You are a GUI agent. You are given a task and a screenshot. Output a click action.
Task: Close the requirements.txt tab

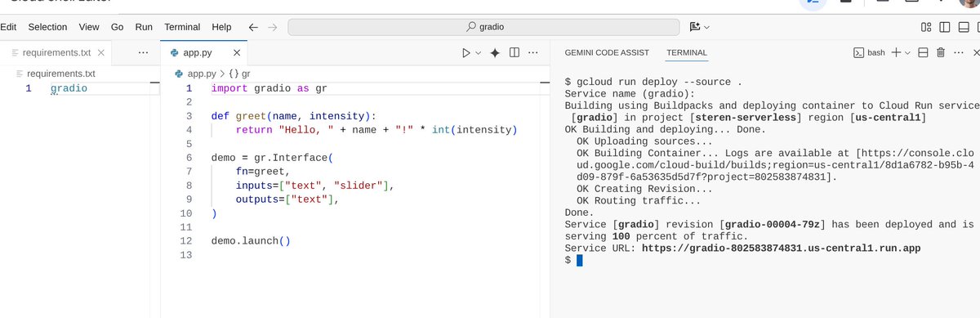pos(101,53)
